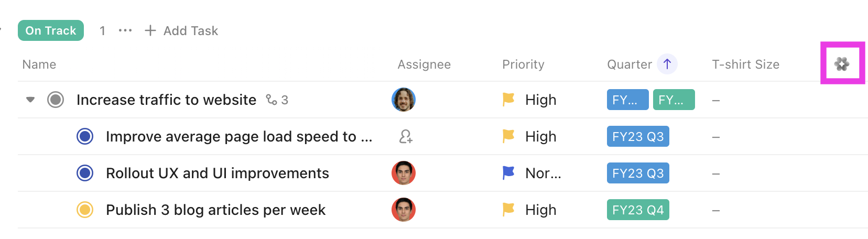This screenshot has width=868, height=239.
Task: Click the T-shirt Size column header
Action: click(745, 64)
